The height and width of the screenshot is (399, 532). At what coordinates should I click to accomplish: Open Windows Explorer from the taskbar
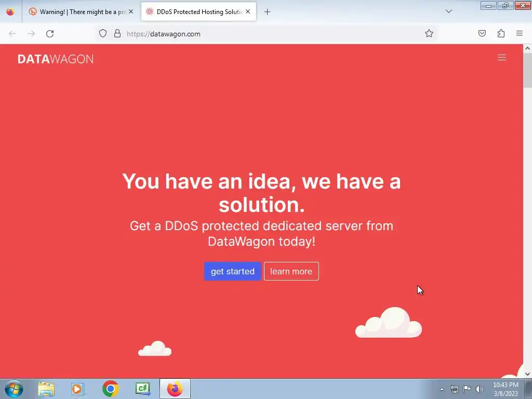(46, 389)
